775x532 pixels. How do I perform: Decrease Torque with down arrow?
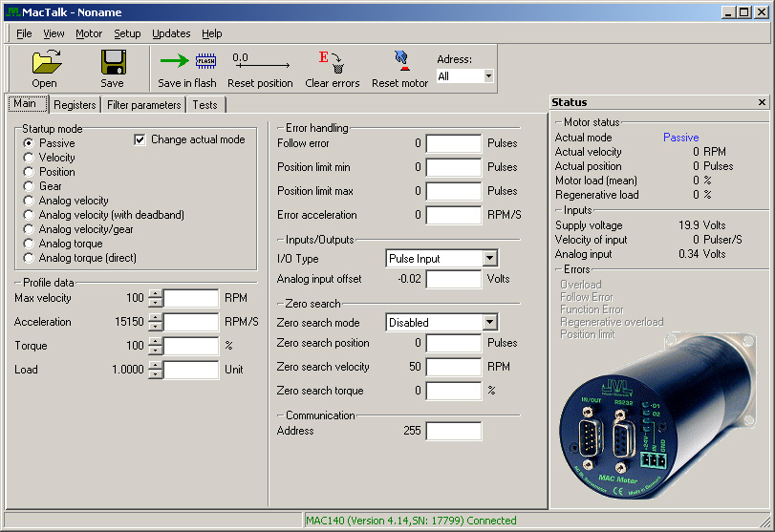pyautogui.click(x=156, y=351)
